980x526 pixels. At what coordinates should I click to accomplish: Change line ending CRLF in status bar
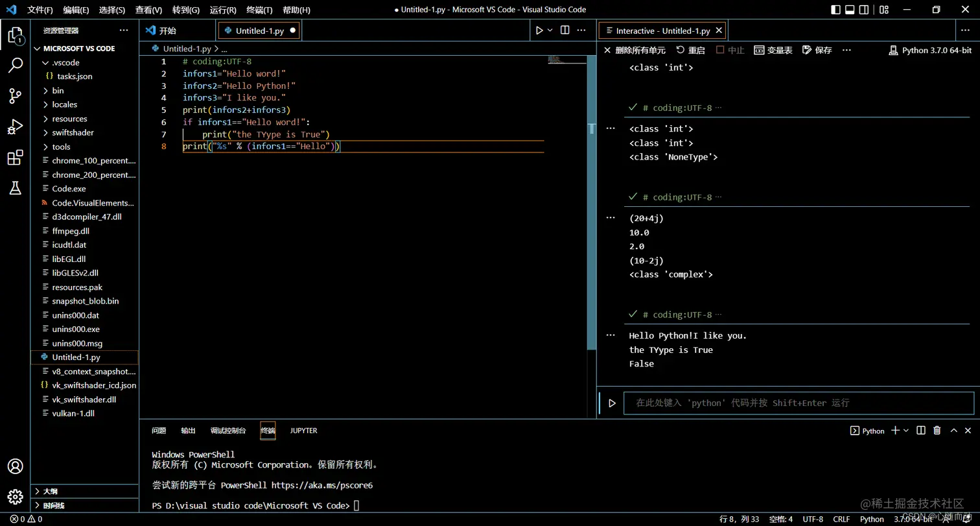841,519
